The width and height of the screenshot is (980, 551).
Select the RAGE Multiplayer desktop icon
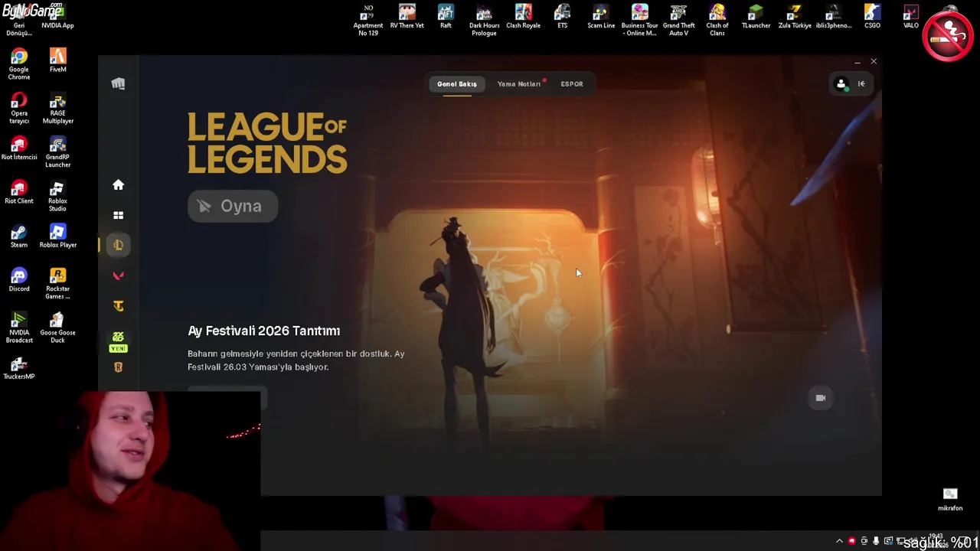[58, 107]
